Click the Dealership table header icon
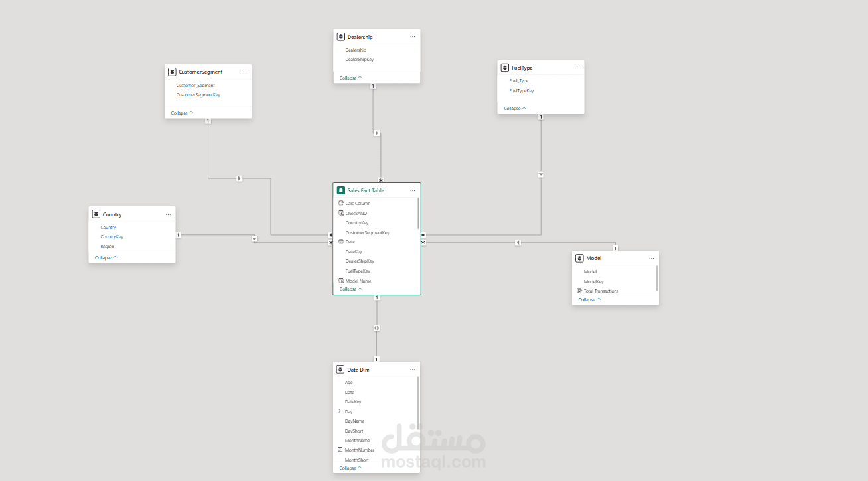The height and width of the screenshot is (481, 868). tap(341, 36)
